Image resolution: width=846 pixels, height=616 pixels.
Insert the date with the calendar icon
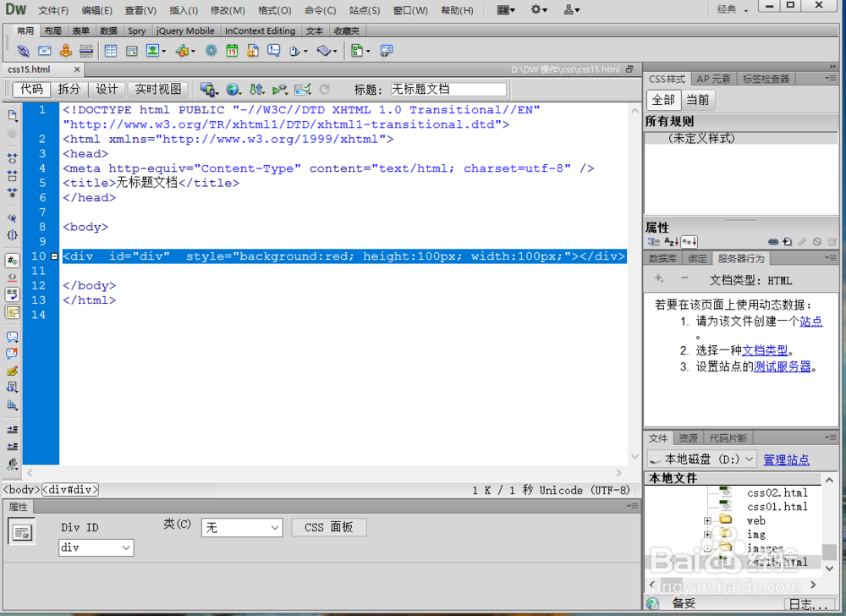point(233,51)
